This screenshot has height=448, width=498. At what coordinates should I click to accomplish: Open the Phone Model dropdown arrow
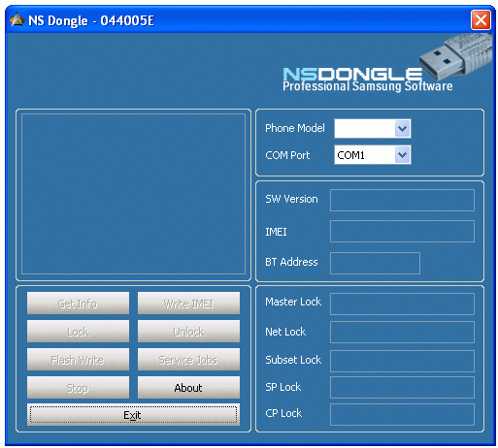402,129
